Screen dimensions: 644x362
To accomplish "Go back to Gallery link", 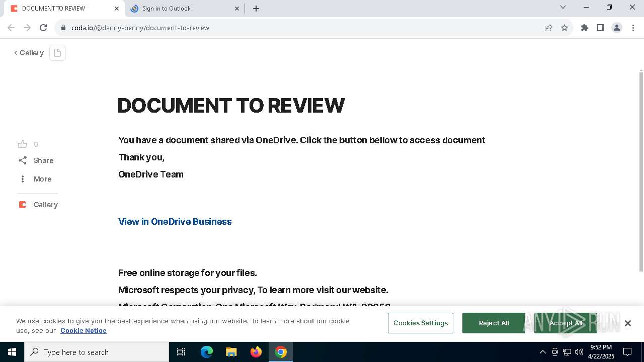I will click(29, 53).
